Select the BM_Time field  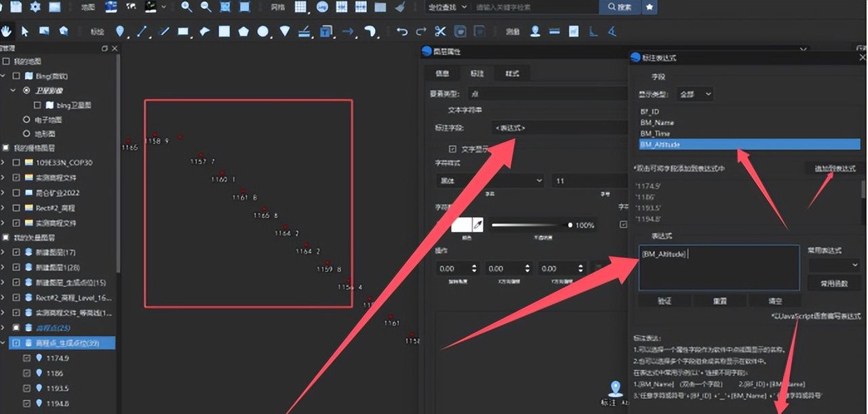[749, 133]
